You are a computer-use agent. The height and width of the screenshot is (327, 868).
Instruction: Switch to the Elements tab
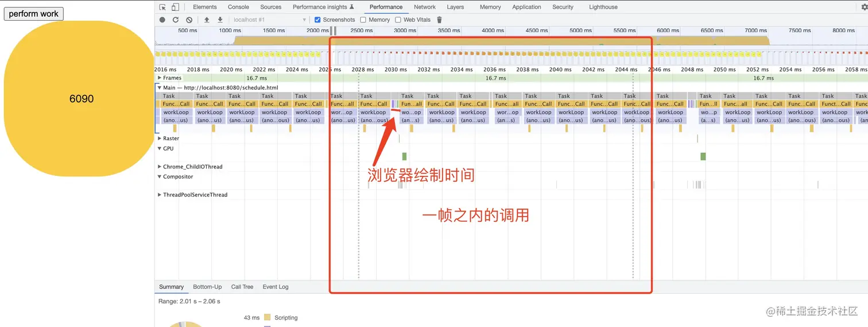[x=205, y=7]
